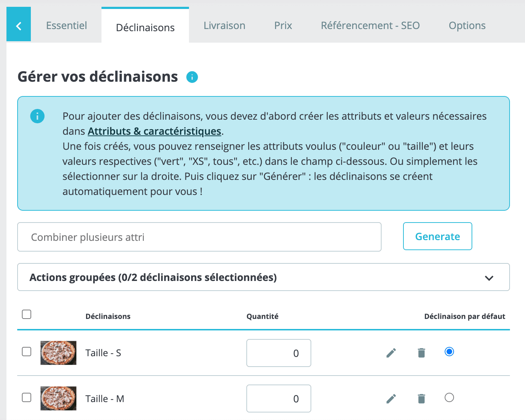The height and width of the screenshot is (420, 525).
Task: Open the Attributs & caractéristiques link
Action: (154, 131)
